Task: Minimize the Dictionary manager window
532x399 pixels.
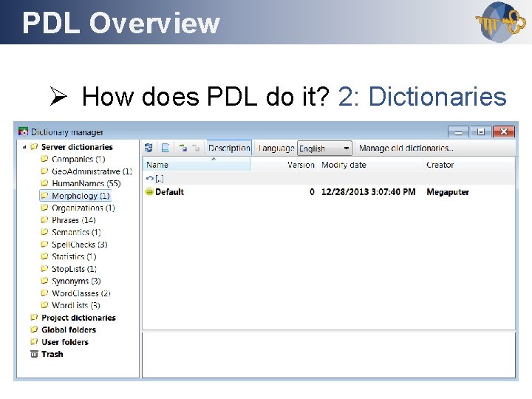Action: [458, 132]
